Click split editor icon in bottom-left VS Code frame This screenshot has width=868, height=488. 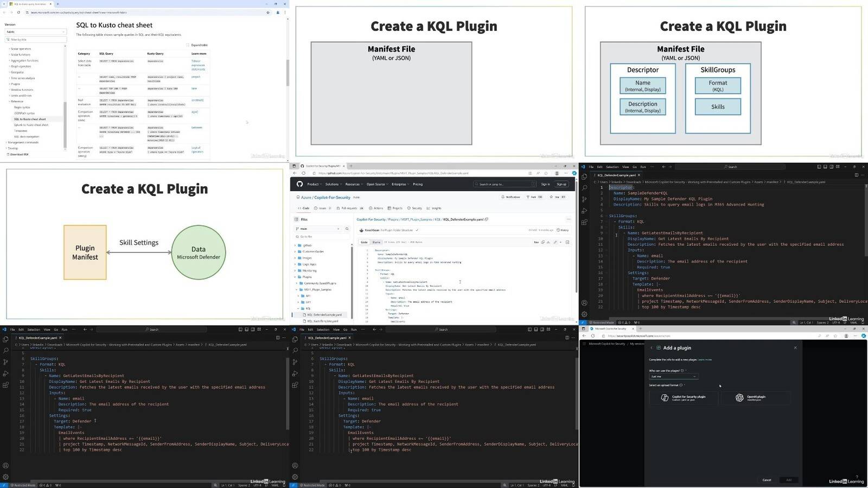[278, 338]
